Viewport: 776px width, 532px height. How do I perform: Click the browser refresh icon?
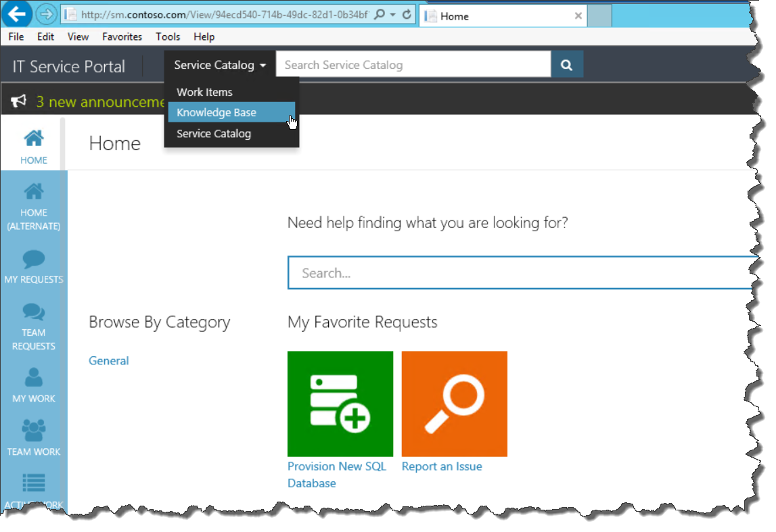click(x=407, y=14)
